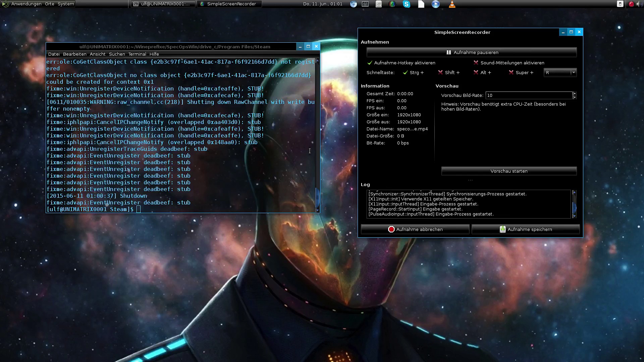Open VLC media player launcher
644x362 pixels.
tap(452, 4)
